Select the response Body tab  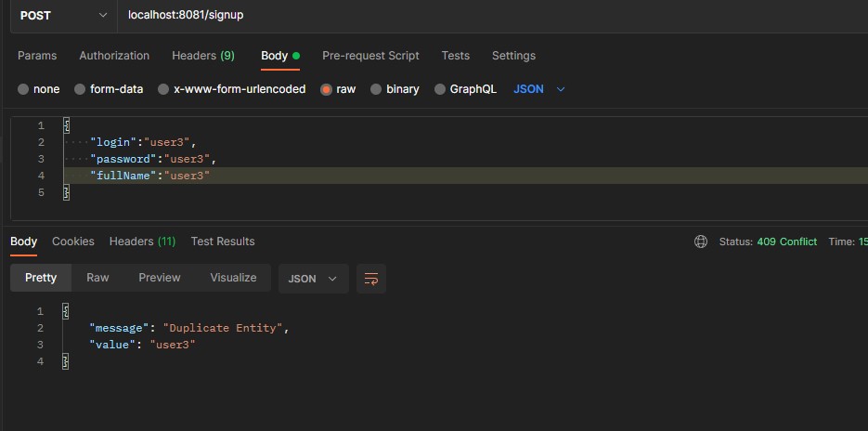tap(24, 242)
